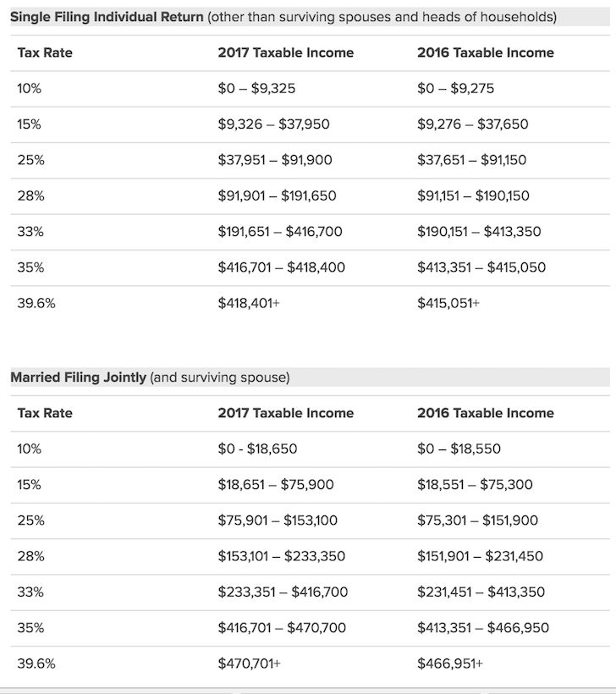The image size is (616, 694).
Task: Click the $418,401+ income cell
Action: click(249, 303)
